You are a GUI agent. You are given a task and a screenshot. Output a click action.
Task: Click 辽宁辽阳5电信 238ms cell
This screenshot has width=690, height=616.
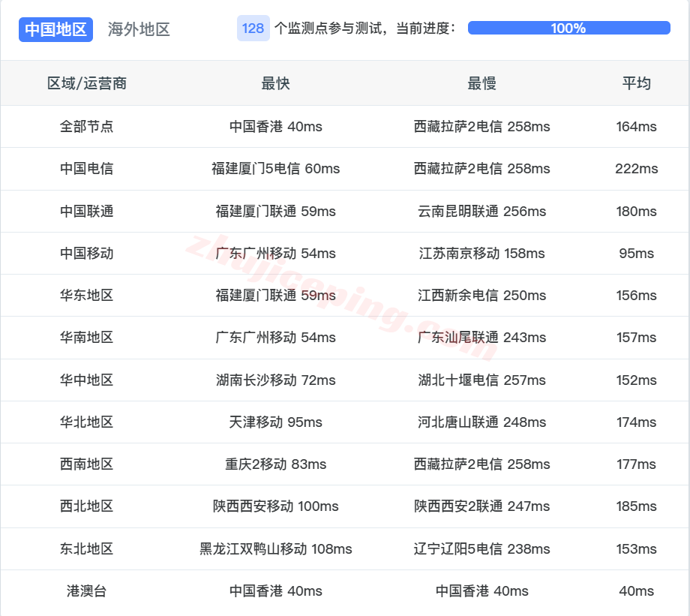pyautogui.click(x=481, y=548)
